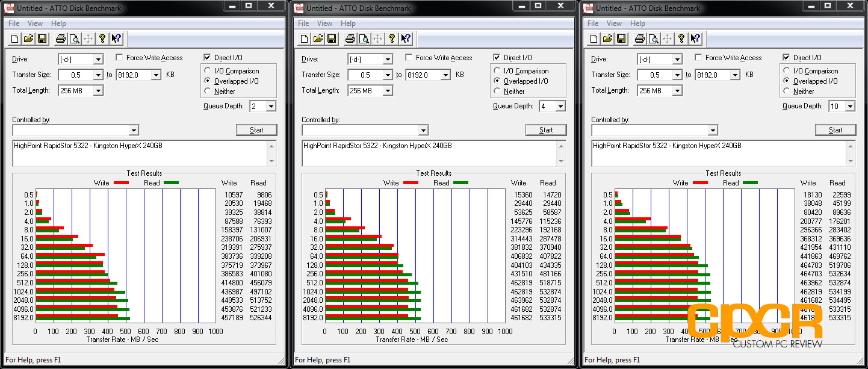Uncheck Direct I/O in Queue Depth 2 window
This screenshot has height=369, width=868.
click(x=208, y=58)
